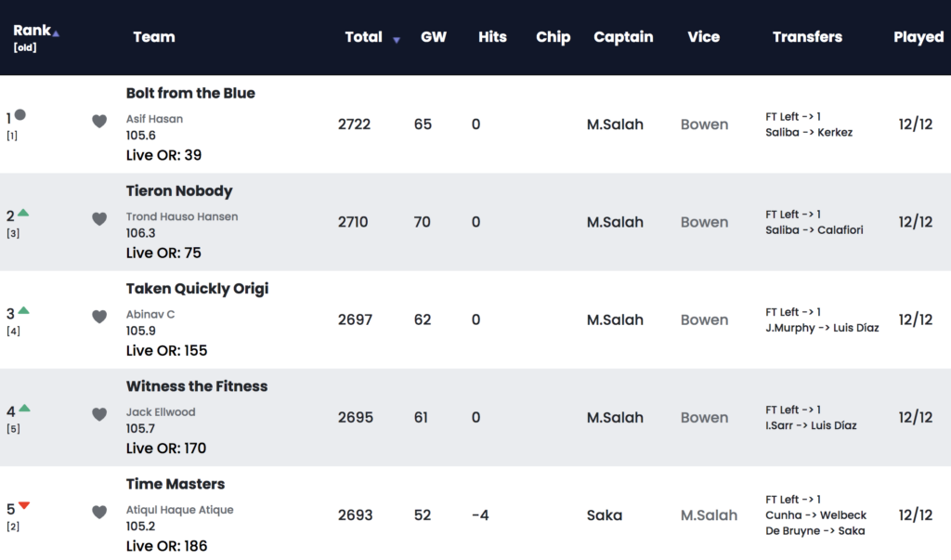The width and height of the screenshot is (951, 560).
Task: Click the Chip column header
Action: tap(553, 37)
